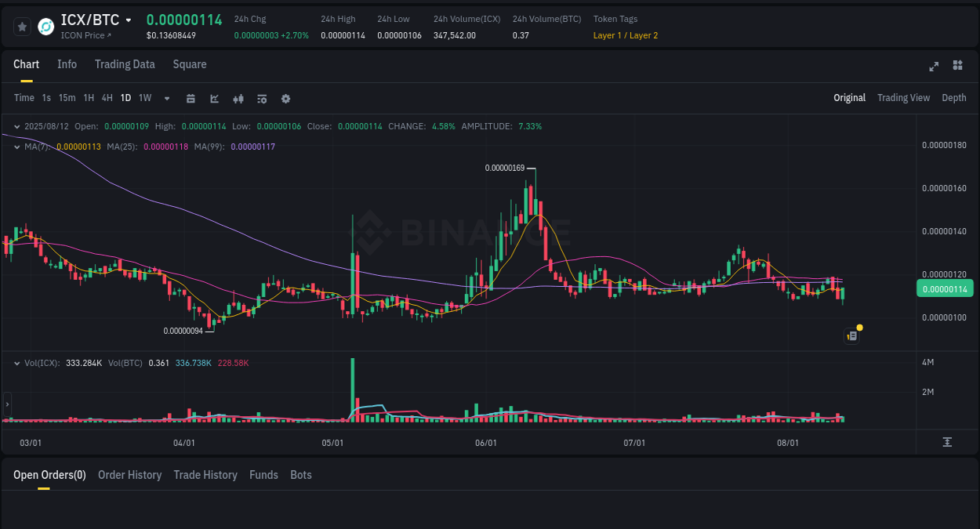Select the line chart type icon
The height and width of the screenshot is (529, 980).
pos(214,98)
